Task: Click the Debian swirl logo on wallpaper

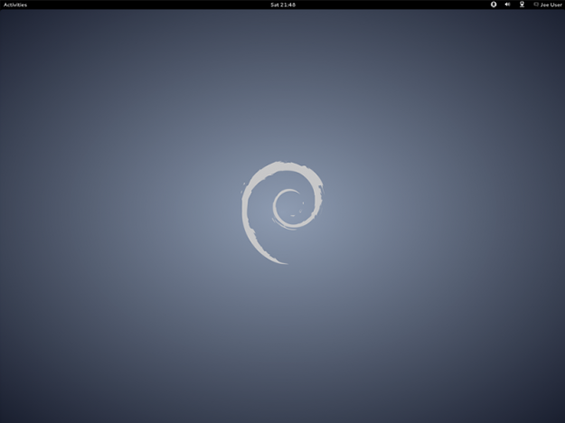Action: point(282,213)
